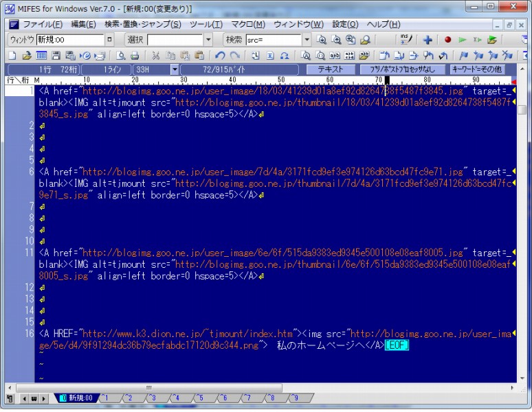Toggle the キーワード=その他 status button

click(477, 69)
